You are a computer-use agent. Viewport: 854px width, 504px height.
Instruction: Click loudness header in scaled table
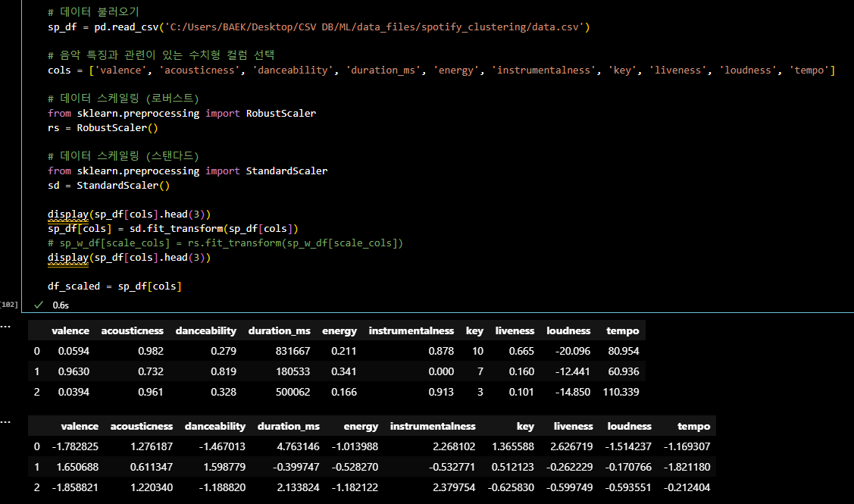pos(629,426)
